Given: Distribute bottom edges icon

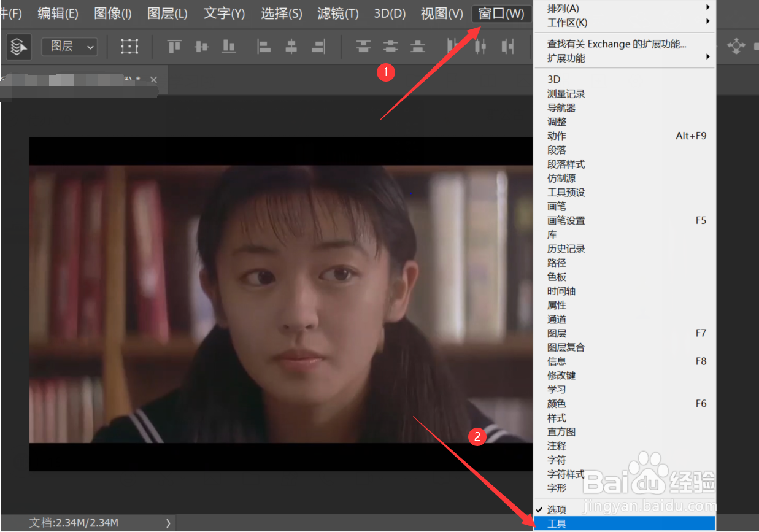Looking at the screenshot, I should point(418,46).
